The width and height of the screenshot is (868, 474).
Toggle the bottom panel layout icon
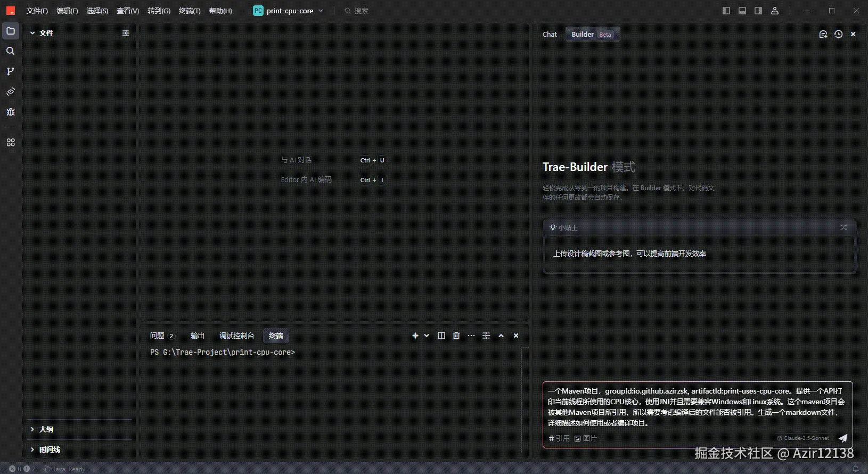pos(742,11)
